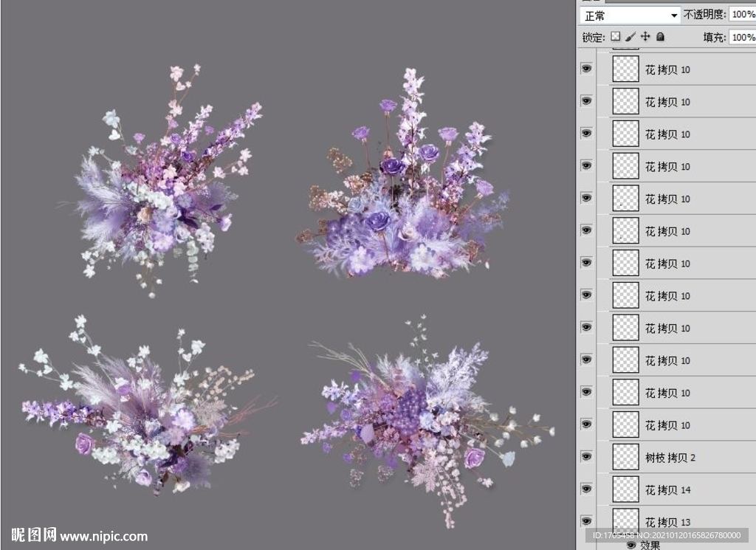Click the lock transparent pixels icon

pos(615,36)
